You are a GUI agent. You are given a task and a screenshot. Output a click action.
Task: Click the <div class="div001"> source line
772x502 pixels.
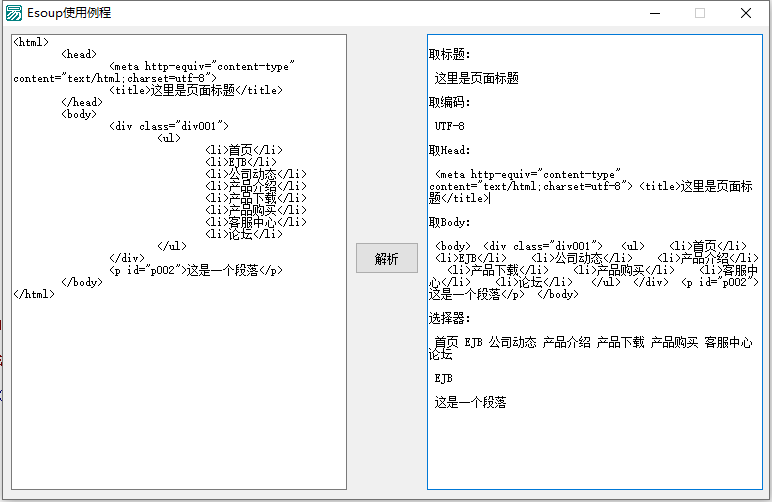(x=169, y=126)
